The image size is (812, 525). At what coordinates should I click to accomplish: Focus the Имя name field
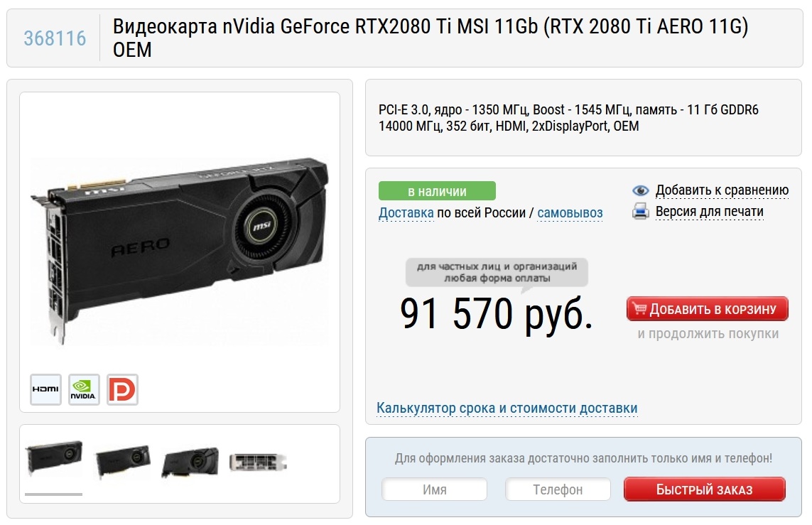click(435, 489)
